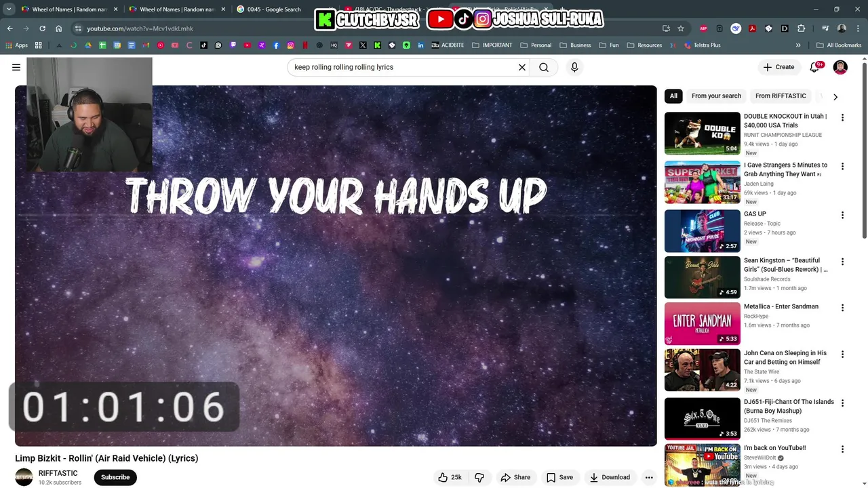The width and height of the screenshot is (868, 488).
Task: Open the Netflix bookmark icon
Action: click(x=305, y=45)
